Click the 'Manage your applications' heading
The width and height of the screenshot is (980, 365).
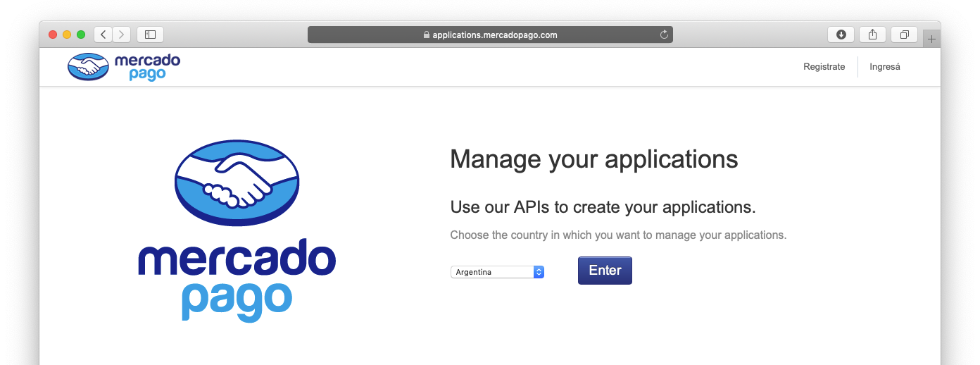tap(594, 159)
